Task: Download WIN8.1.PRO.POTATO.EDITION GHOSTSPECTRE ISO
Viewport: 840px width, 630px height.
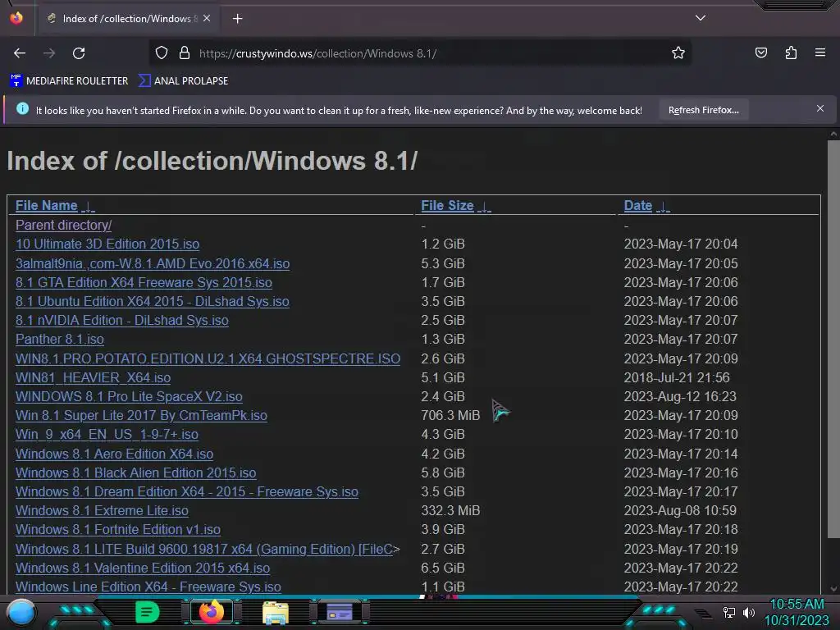Action: [x=208, y=358]
